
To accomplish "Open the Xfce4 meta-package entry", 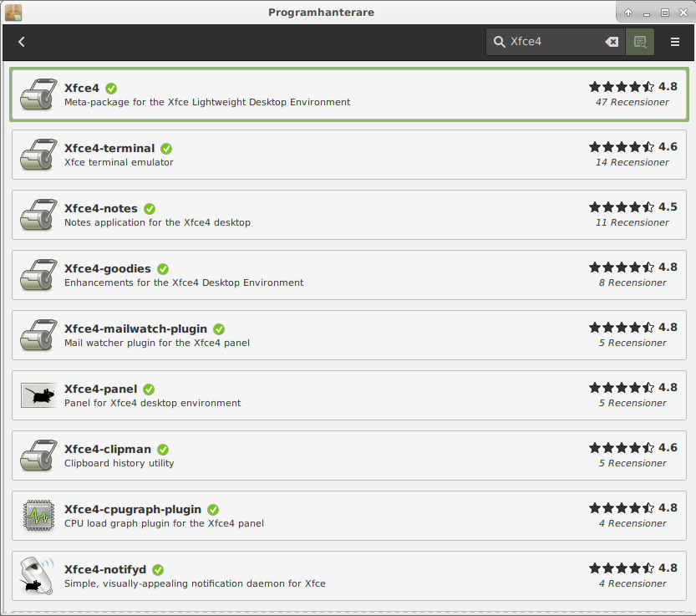I will click(x=81, y=88).
